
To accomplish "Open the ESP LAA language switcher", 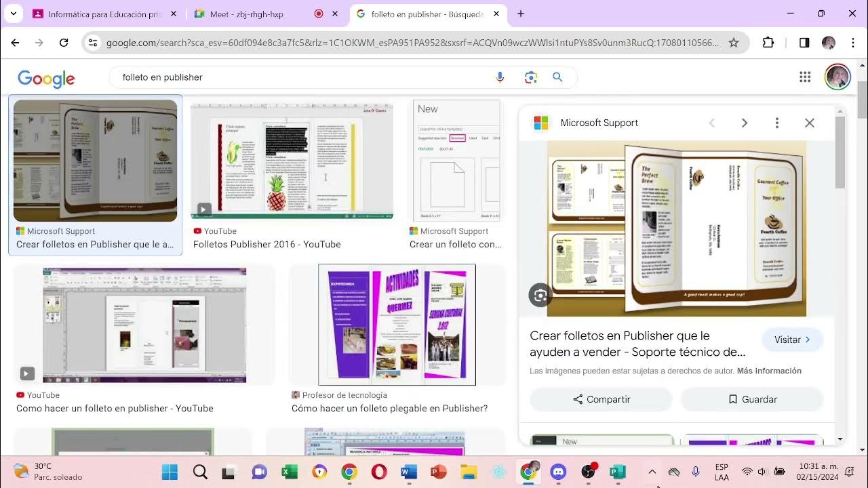I will pos(722,472).
